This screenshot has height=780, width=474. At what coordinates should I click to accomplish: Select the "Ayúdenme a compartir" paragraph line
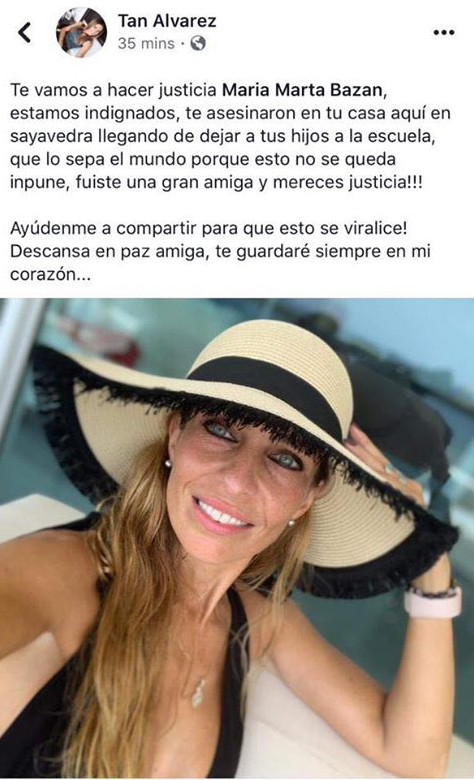pos(208,228)
